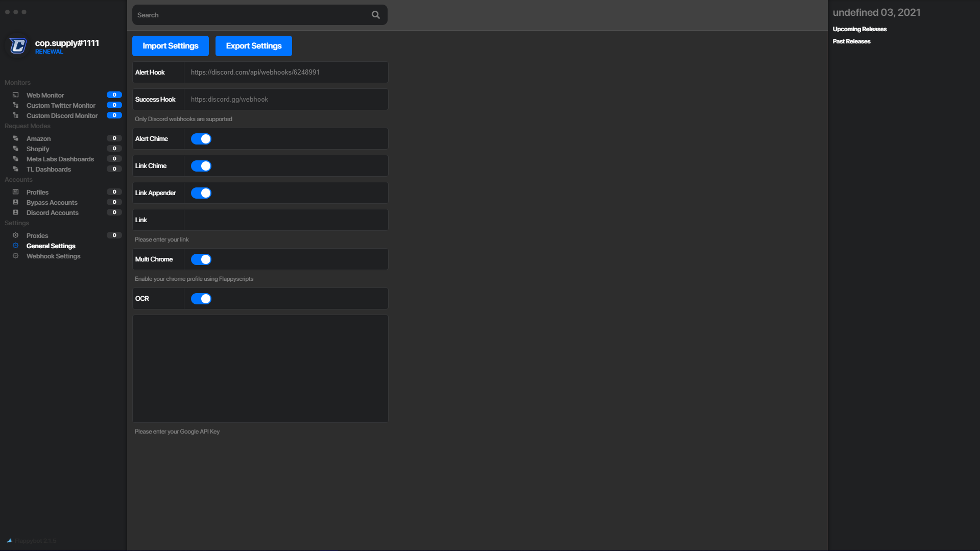980x551 pixels.
Task: Click the Web Monitor sidebar icon
Action: 16,95
